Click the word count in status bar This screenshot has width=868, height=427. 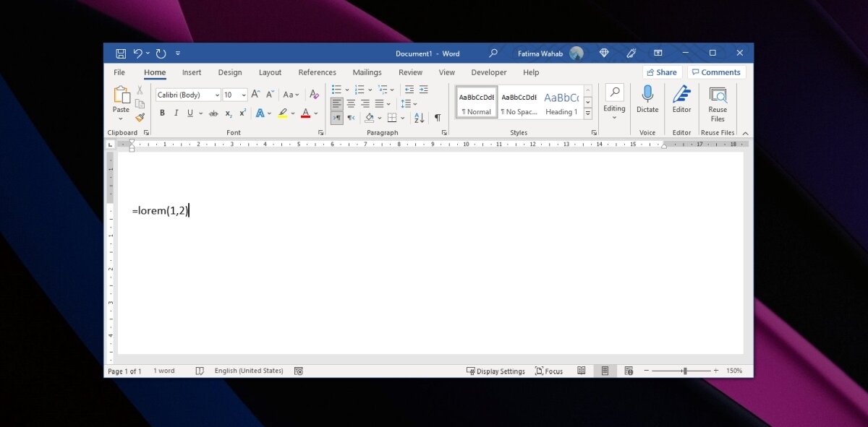(164, 371)
